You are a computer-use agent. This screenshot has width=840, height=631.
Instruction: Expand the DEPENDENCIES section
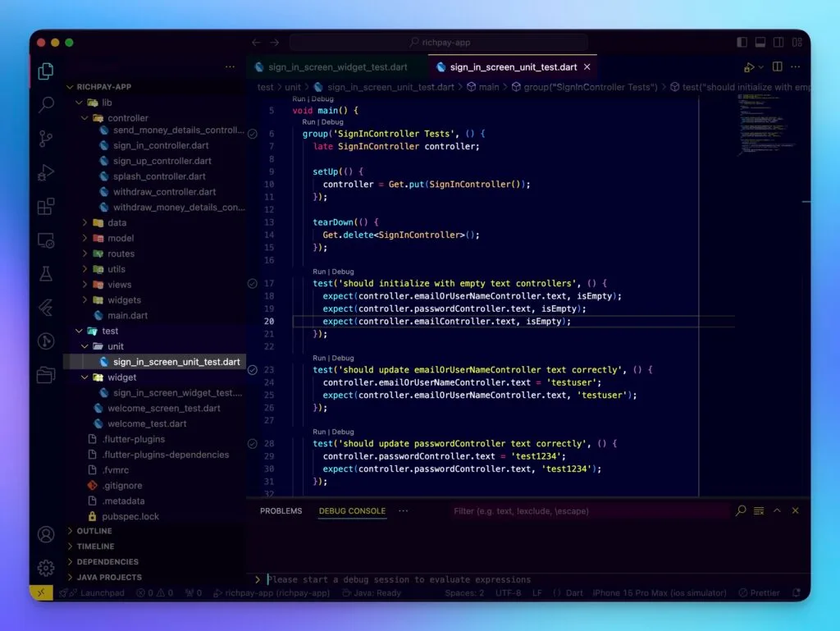point(154,562)
